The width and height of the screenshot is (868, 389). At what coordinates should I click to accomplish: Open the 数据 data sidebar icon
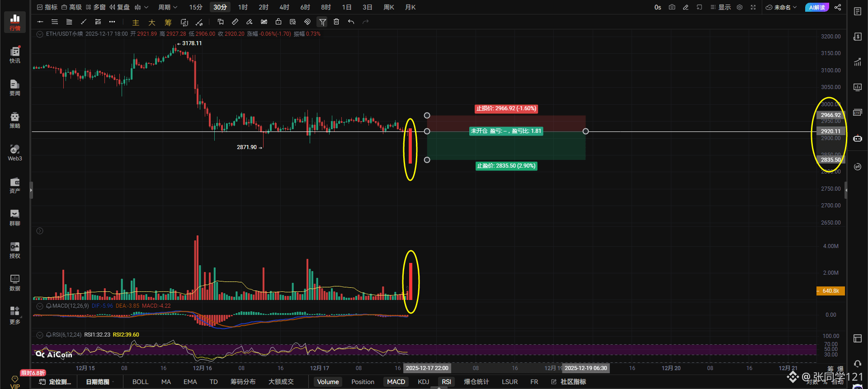click(x=15, y=282)
